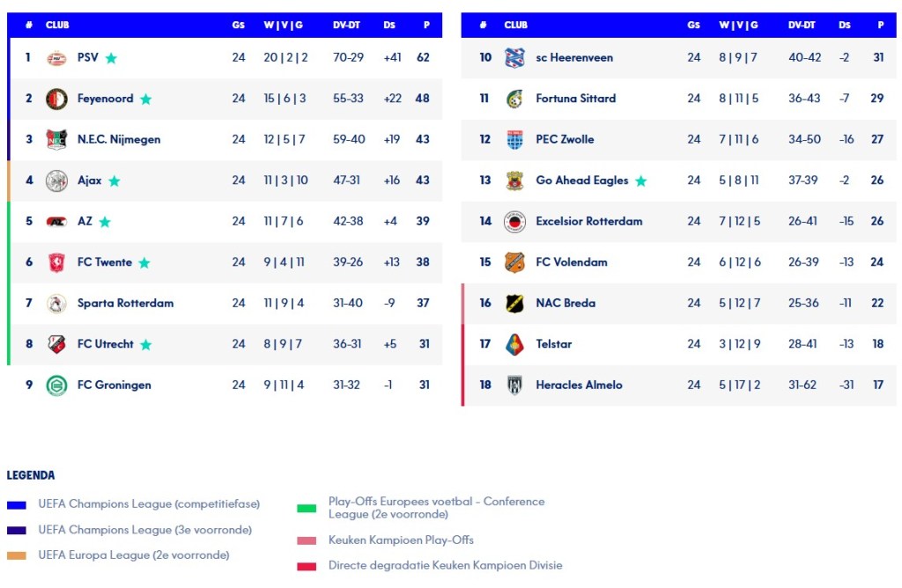Click the Go Ahead Eagles crest
902x588 pixels.
pyautogui.click(x=514, y=180)
